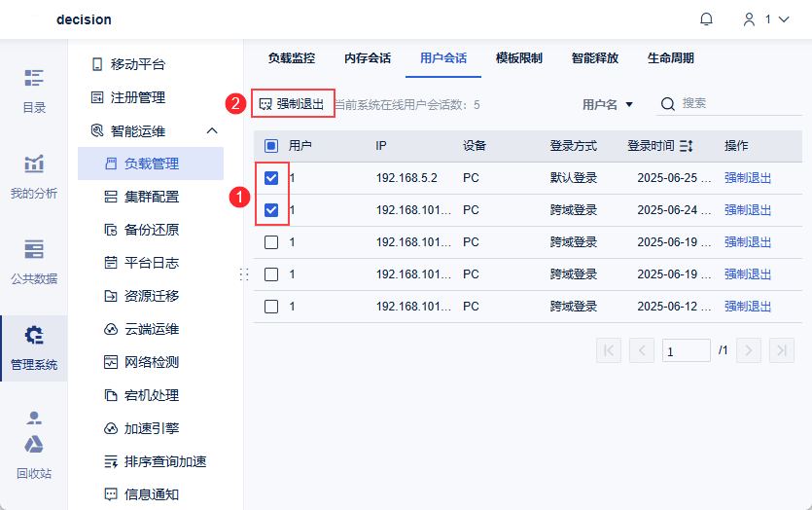The width and height of the screenshot is (812, 510).
Task: Open 备份还原 submenu item
Action: point(142,230)
